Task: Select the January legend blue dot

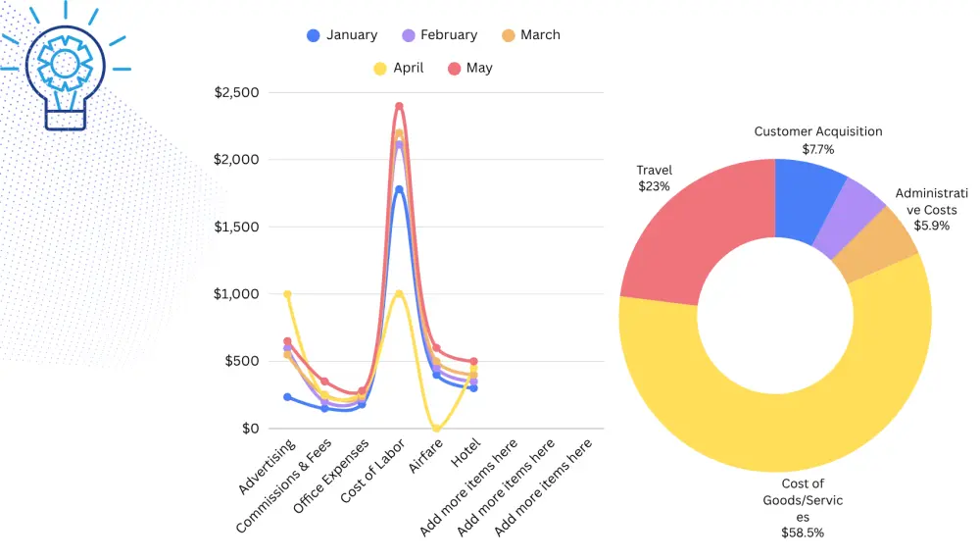Action: (x=314, y=35)
